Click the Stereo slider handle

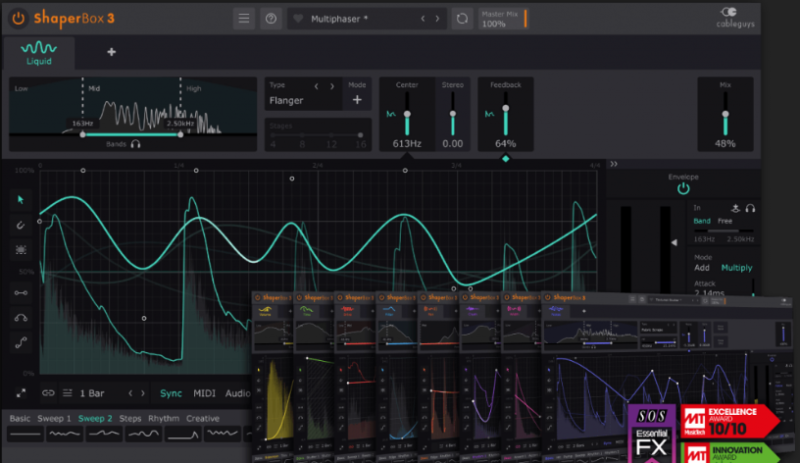(x=453, y=114)
